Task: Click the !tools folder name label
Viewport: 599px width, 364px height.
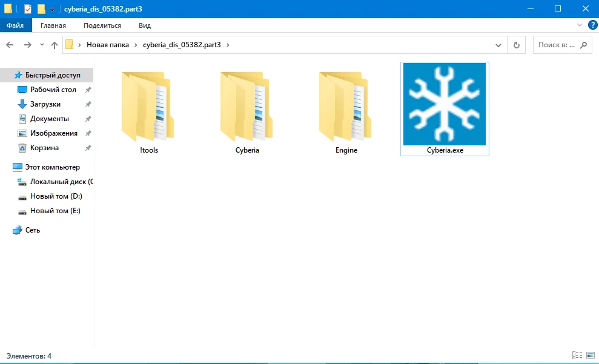Action: tap(148, 150)
